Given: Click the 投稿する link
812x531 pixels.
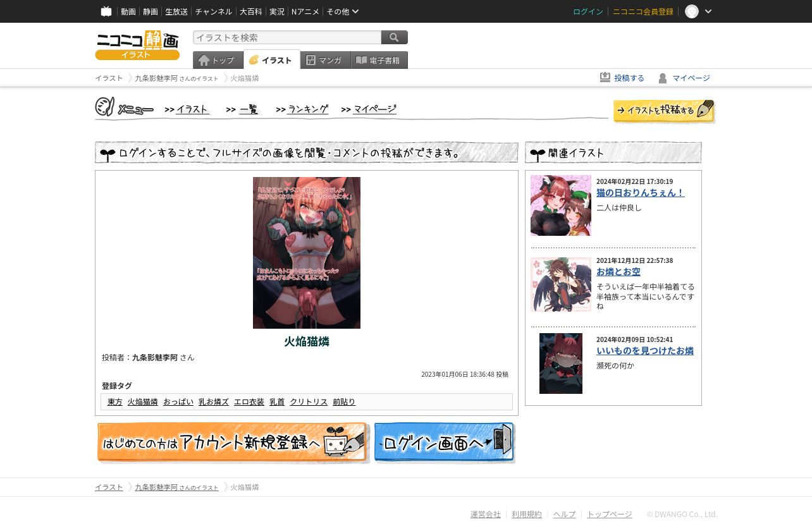Looking at the screenshot, I should click(x=629, y=78).
